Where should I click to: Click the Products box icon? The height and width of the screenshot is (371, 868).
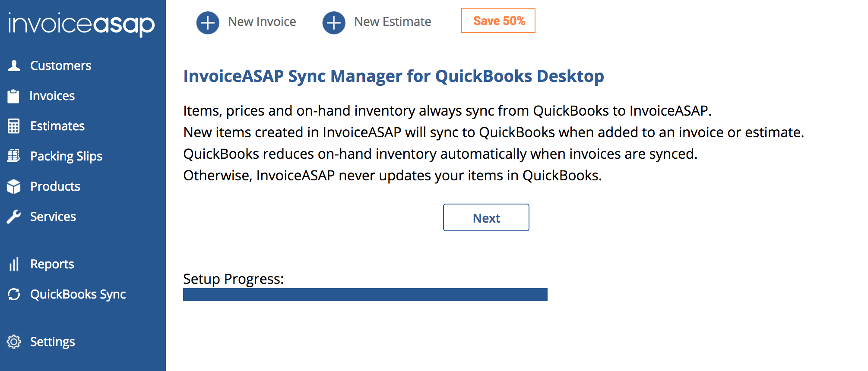point(14,186)
